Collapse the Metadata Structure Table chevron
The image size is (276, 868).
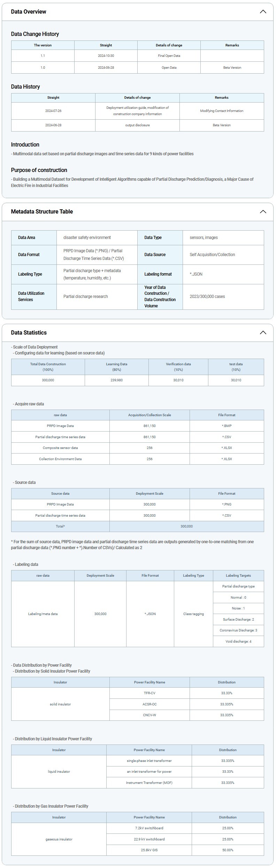263,211
